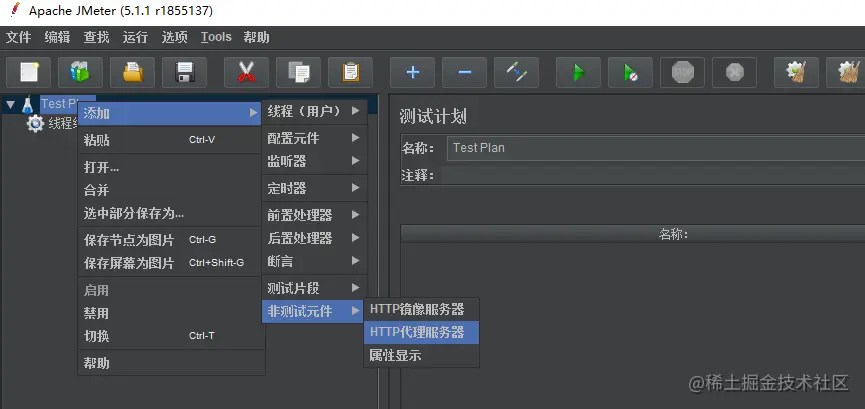Click the New test plan toolbar icon

click(28, 72)
